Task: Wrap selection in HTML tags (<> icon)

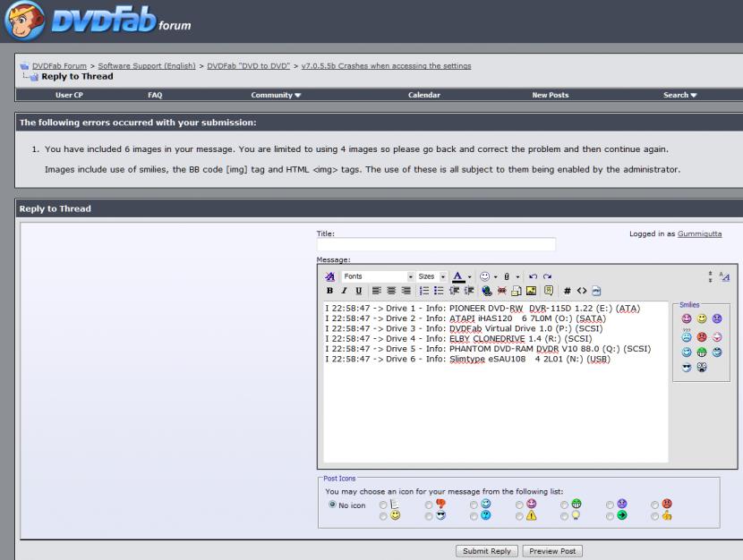Action: pos(582,291)
